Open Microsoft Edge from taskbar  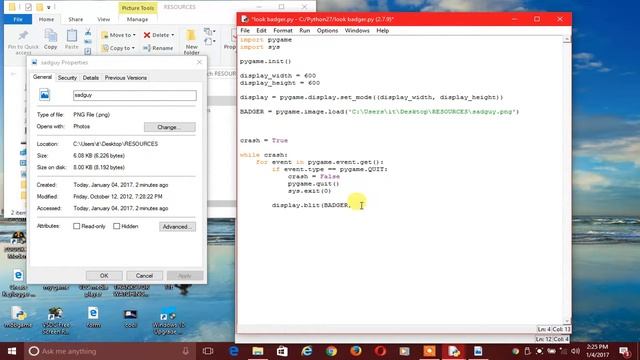pyautogui.click(x=233, y=351)
